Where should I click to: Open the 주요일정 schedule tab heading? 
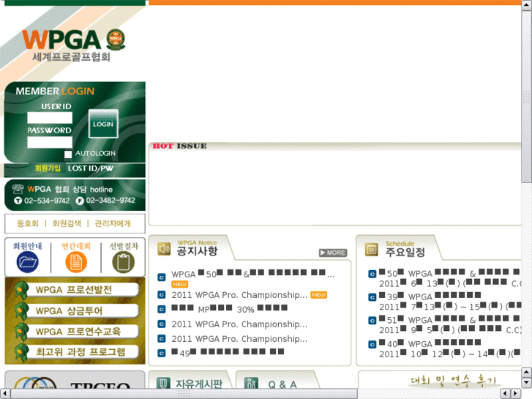click(x=405, y=252)
